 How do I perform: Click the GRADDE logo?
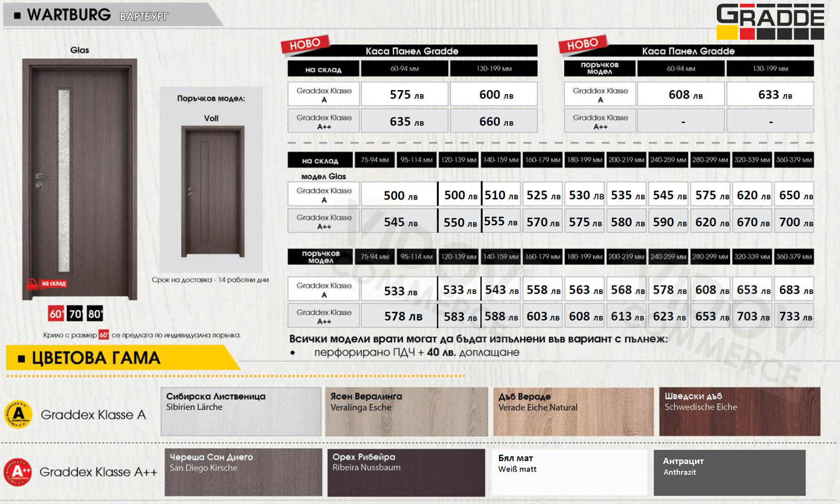tap(770, 21)
